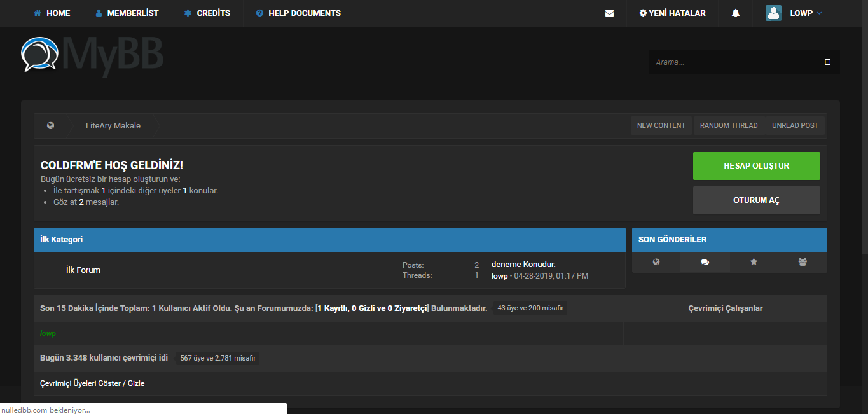Click the globe icon in breadcrumb

[50, 126]
